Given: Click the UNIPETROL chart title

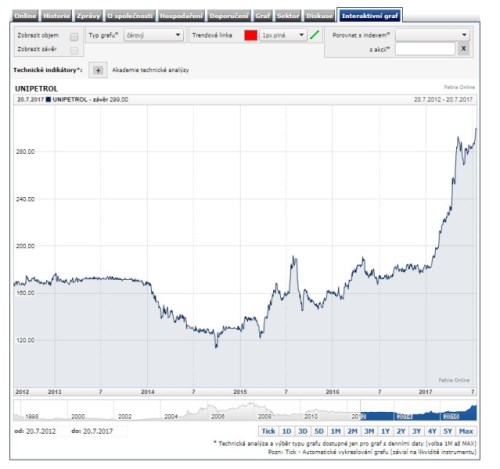Looking at the screenshot, I should point(36,89).
